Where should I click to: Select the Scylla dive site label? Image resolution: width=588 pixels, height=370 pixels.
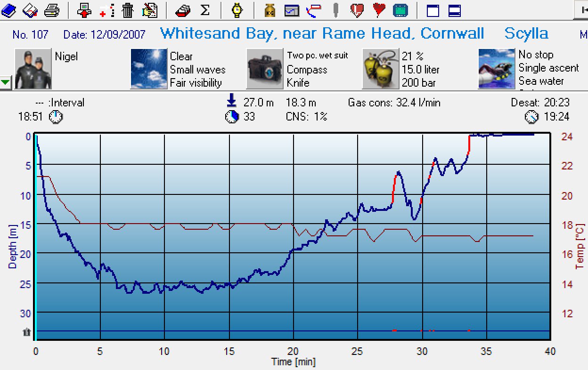point(526,33)
